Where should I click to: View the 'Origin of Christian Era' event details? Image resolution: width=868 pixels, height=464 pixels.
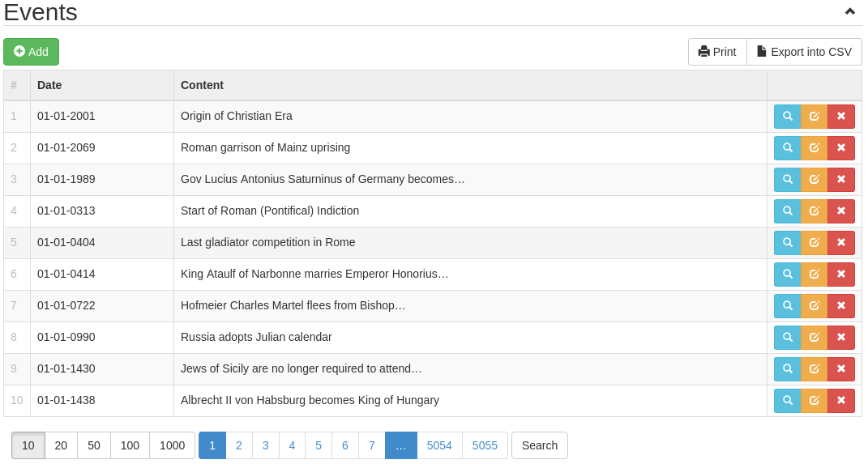[787, 117]
